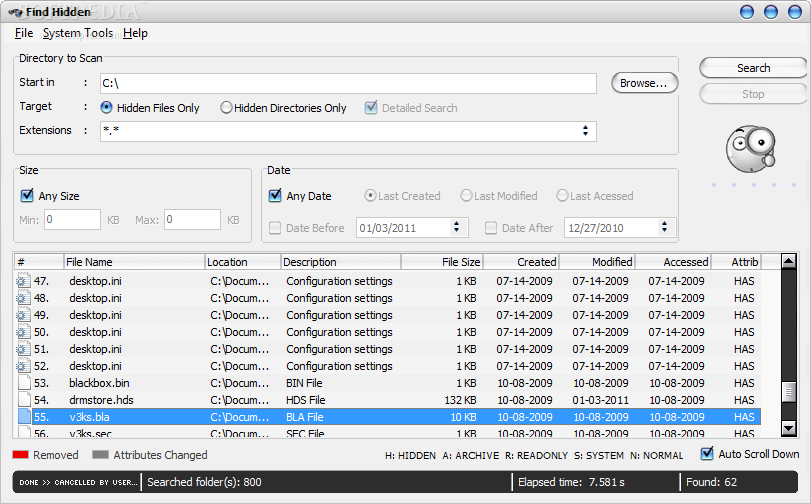Click the Browse... button
Viewport: 811px width, 504px height.
click(644, 83)
